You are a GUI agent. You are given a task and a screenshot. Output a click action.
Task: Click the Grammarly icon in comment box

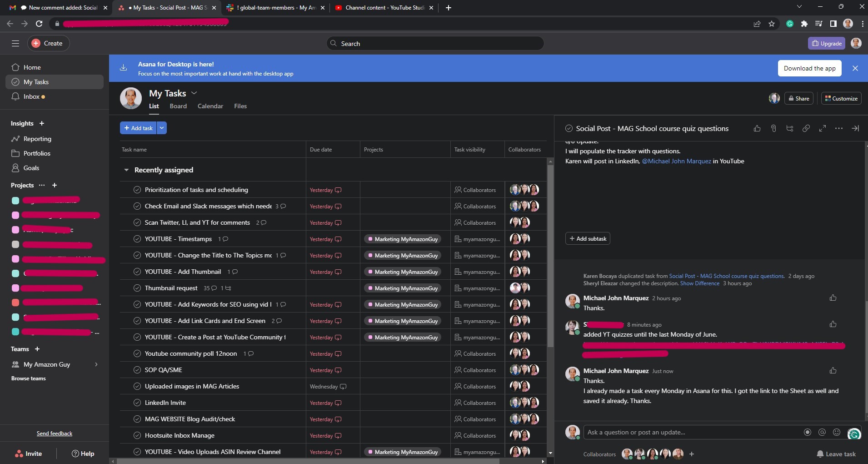[x=854, y=434]
